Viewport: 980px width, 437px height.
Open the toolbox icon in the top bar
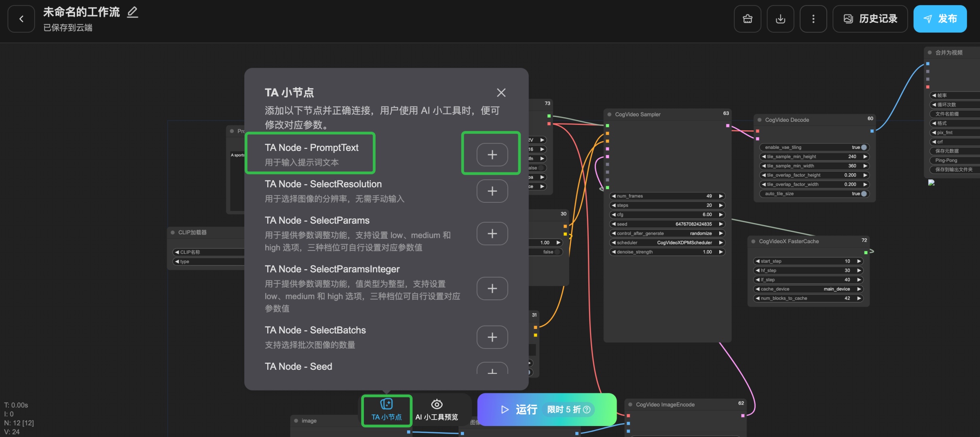[748, 19]
